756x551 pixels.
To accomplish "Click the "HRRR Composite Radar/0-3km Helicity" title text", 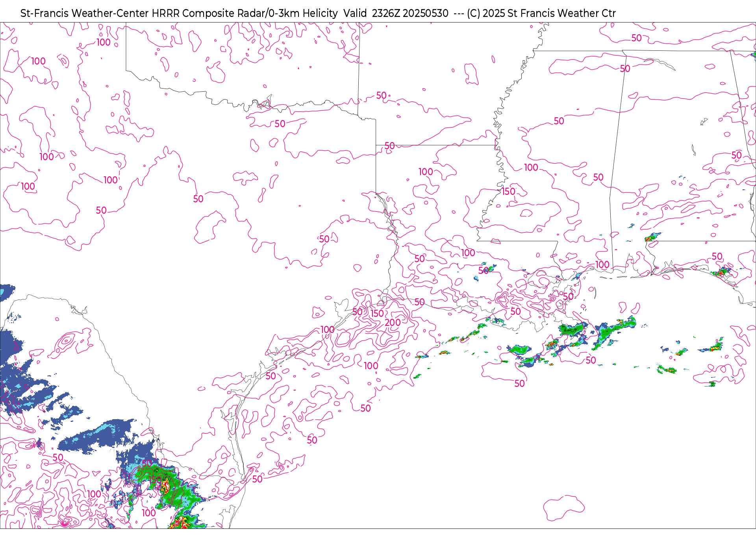I will [245, 13].
